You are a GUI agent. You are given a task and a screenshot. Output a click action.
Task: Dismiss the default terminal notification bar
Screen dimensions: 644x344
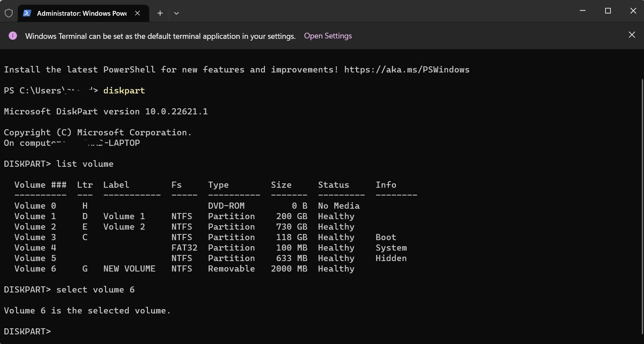[631, 35]
